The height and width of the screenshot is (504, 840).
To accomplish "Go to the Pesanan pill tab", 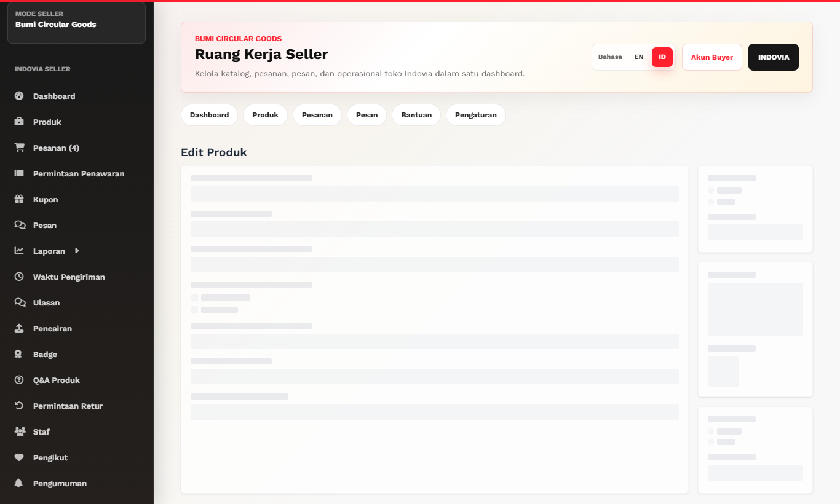I will coord(317,115).
